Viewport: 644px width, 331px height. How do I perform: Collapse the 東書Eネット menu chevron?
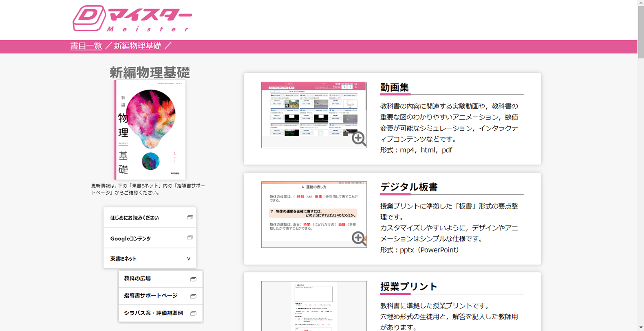pyautogui.click(x=189, y=259)
